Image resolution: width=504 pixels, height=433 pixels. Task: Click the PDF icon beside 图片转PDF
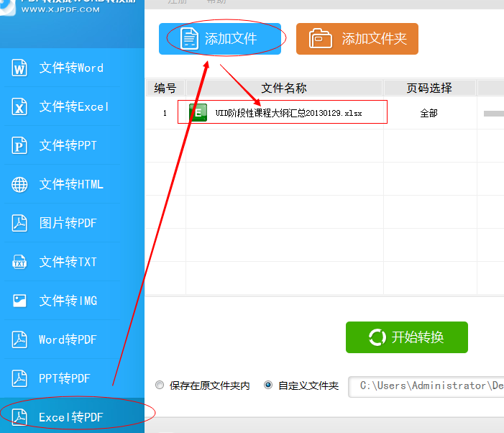point(19,223)
